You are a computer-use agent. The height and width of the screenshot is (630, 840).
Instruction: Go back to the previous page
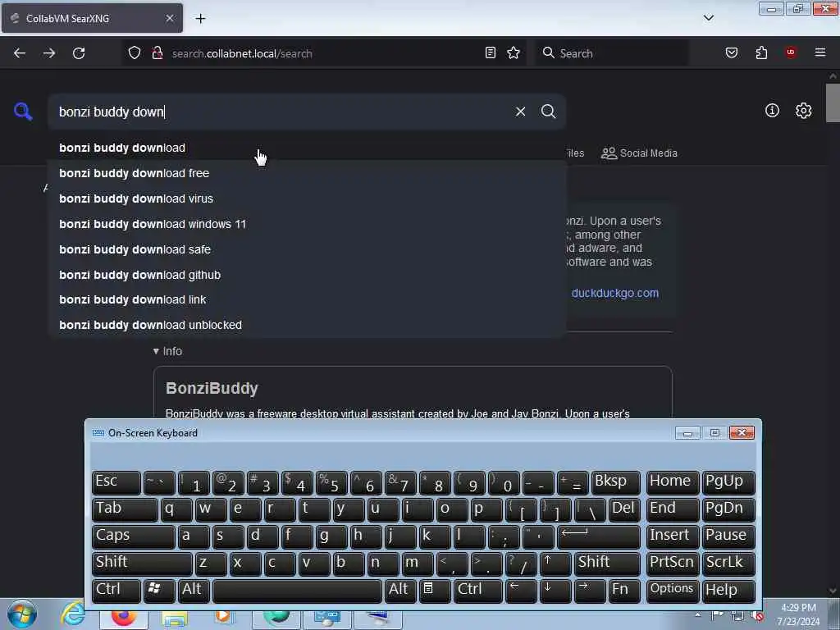(x=20, y=53)
